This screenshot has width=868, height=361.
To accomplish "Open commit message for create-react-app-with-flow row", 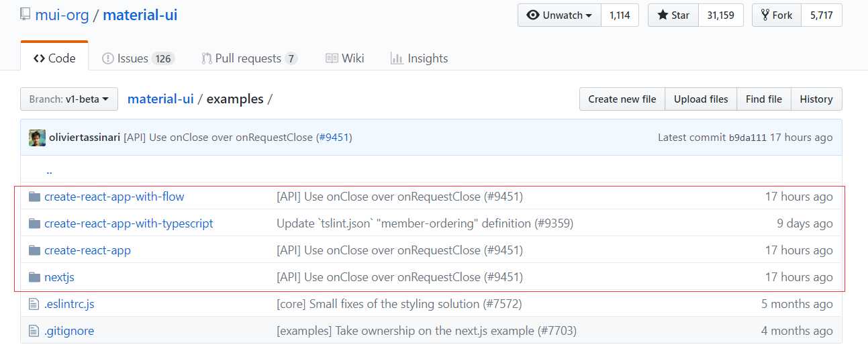I will coord(399,197).
